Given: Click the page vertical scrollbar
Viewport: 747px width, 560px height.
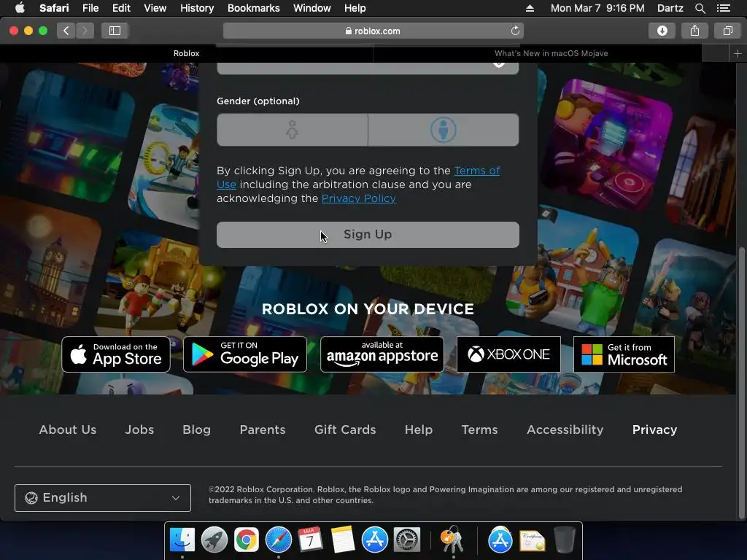Looking at the screenshot, I should pos(741,384).
